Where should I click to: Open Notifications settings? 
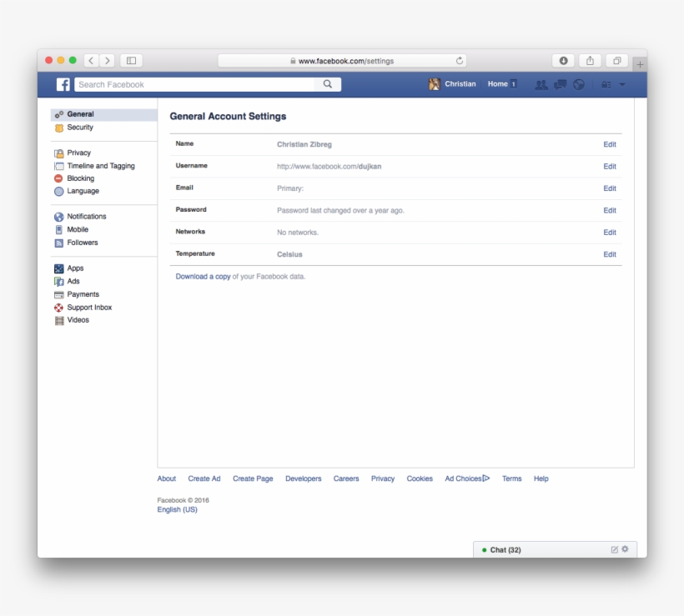(x=87, y=216)
